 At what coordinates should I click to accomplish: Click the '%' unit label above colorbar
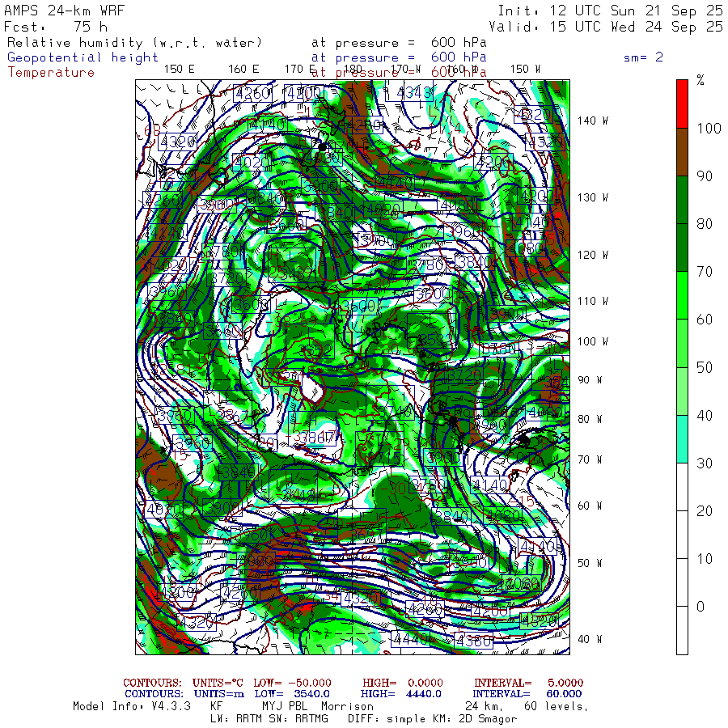700,81
